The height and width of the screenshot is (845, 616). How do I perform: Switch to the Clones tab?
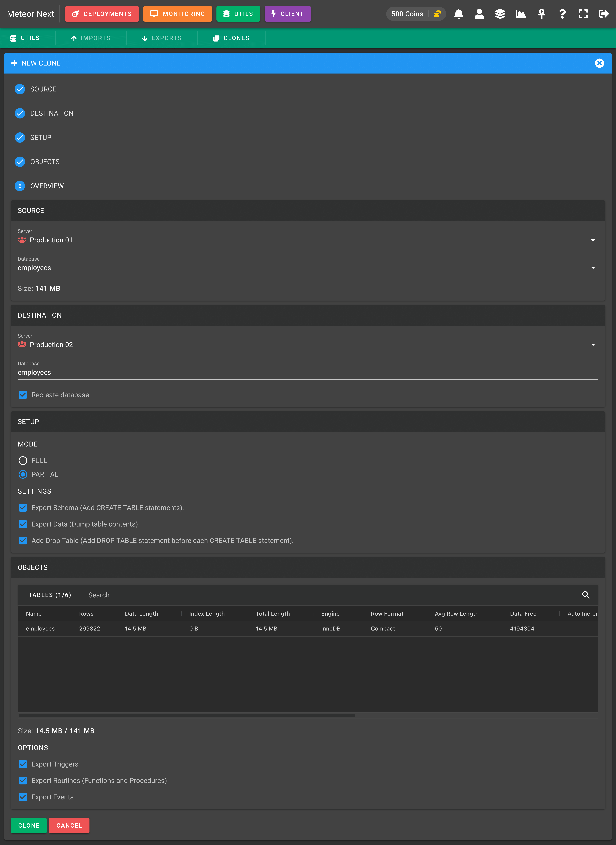point(232,38)
